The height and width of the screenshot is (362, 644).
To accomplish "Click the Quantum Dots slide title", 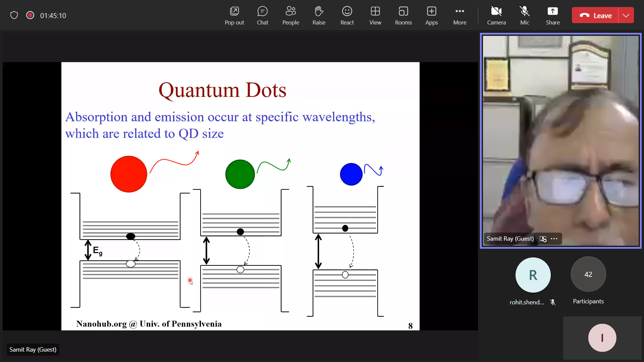I will [222, 90].
